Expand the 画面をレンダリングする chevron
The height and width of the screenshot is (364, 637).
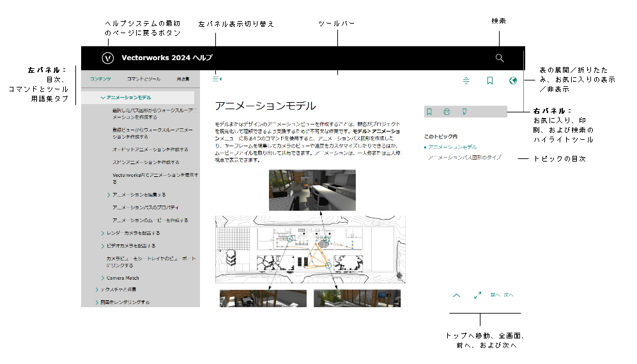tap(96, 302)
